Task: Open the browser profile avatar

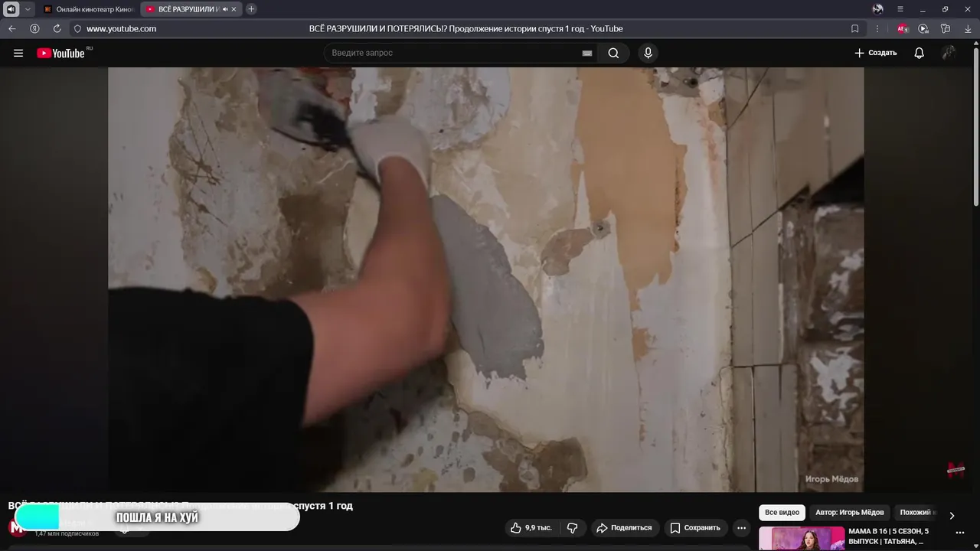Action: pos(877,9)
